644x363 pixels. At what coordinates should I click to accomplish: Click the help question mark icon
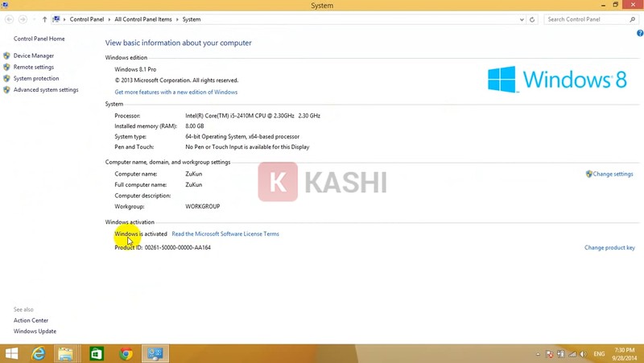click(x=640, y=33)
